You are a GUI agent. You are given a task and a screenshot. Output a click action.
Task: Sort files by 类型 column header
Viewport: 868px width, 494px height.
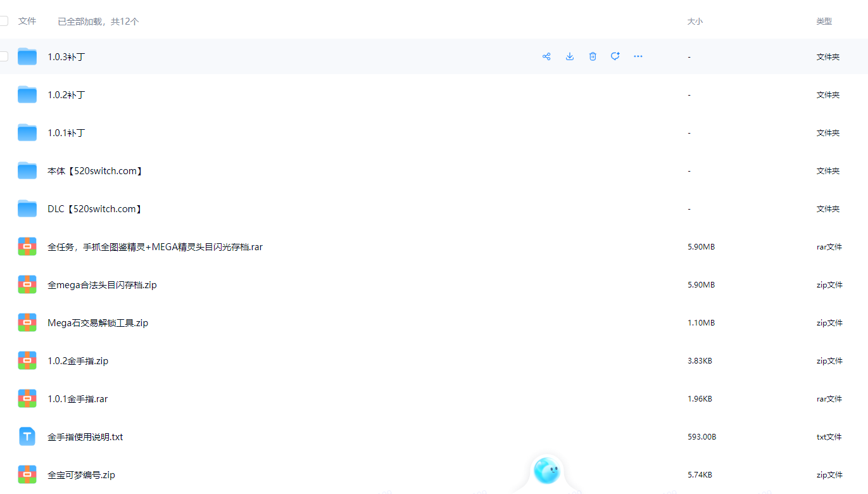point(824,22)
